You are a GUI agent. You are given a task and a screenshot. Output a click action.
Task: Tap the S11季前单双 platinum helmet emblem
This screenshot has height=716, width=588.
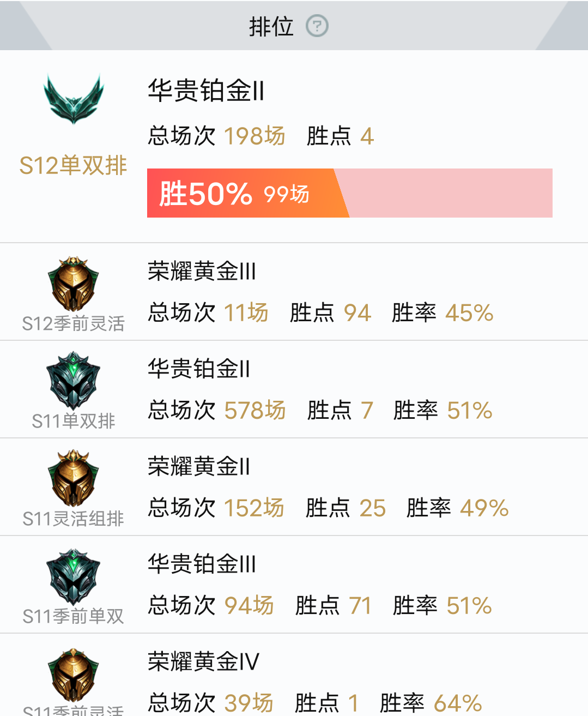pyautogui.click(x=74, y=576)
